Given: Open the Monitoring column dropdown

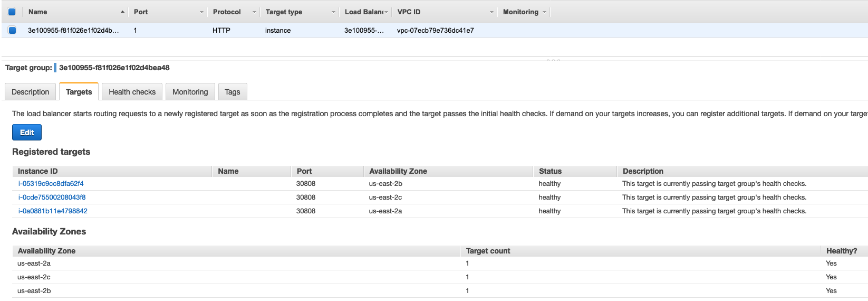Looking at the screenshot, I should pos(544,12).
